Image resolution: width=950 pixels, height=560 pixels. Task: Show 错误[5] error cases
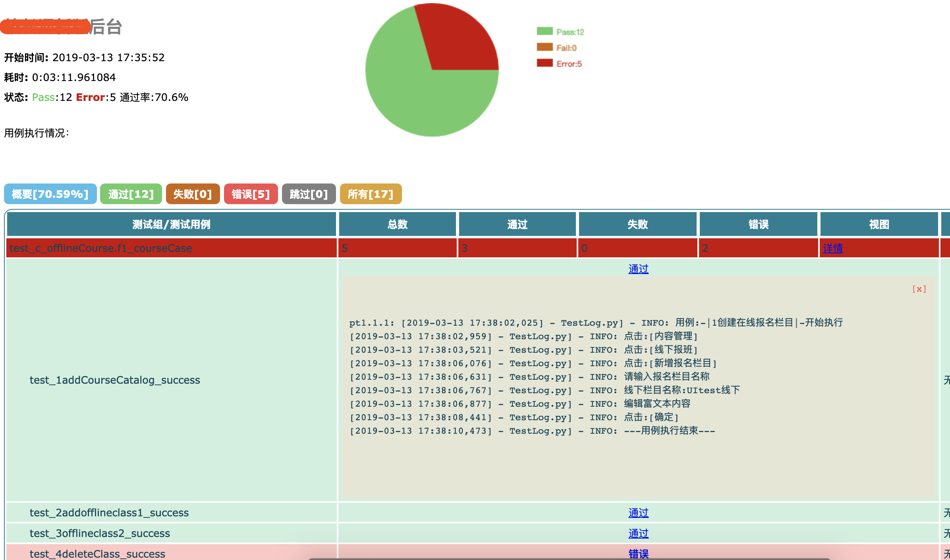coord(251,194)
